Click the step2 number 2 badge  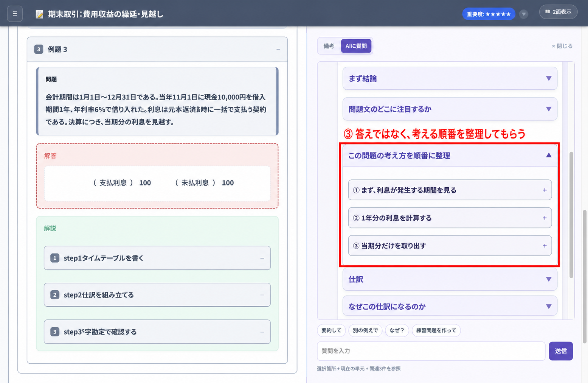click(x=55, y=295)
